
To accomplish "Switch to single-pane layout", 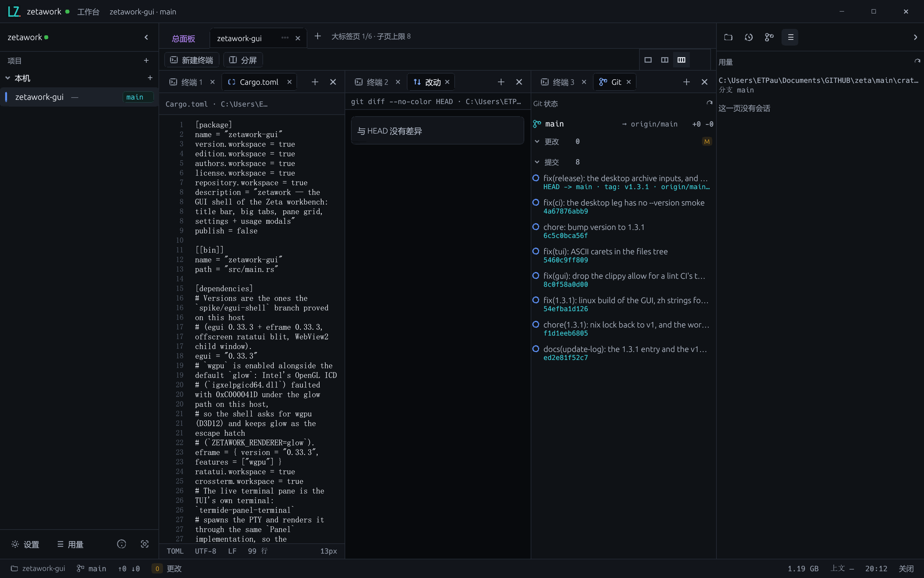I will coord(648,60).
